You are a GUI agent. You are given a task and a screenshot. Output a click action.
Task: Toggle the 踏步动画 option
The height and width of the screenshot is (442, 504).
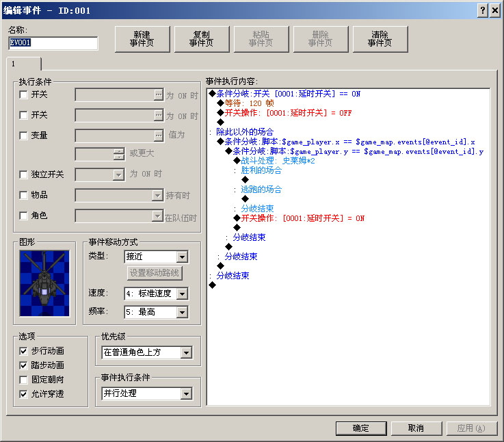pyautogui.click(x=23, y=365)
